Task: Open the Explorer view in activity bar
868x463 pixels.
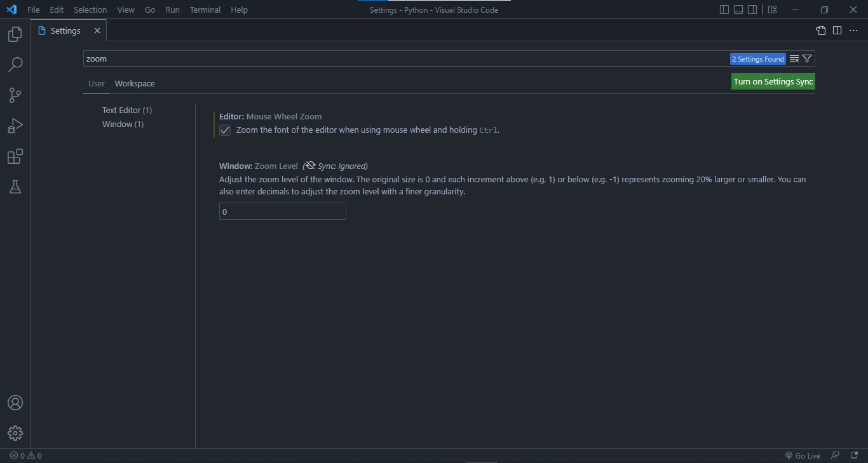Action: click(x=15, y=34)
